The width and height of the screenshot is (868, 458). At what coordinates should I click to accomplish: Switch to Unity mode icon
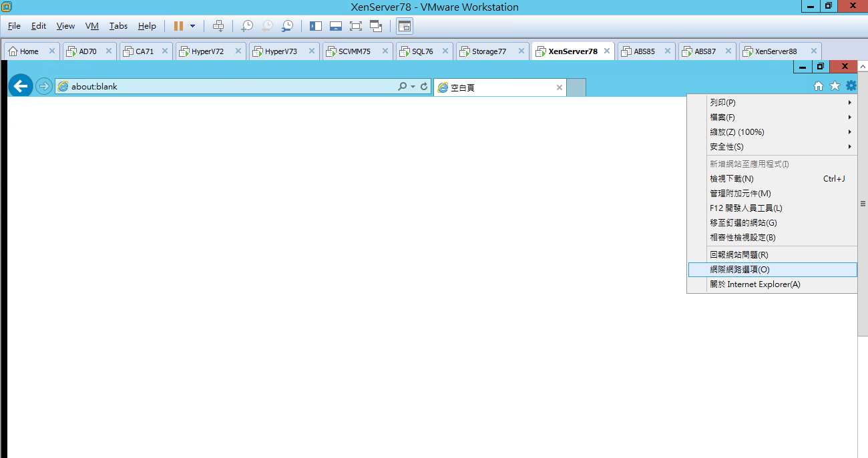pyautogui.click(x=376, y=26)
